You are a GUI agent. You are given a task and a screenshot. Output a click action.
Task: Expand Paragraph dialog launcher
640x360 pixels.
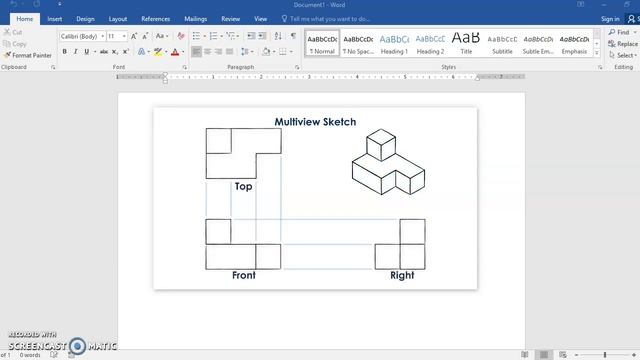coord(297,67)
